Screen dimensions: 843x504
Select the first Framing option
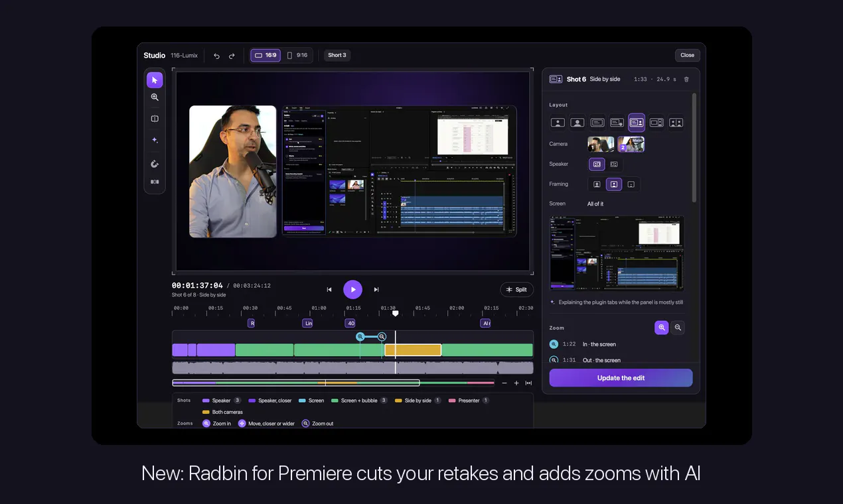point(597,184)
